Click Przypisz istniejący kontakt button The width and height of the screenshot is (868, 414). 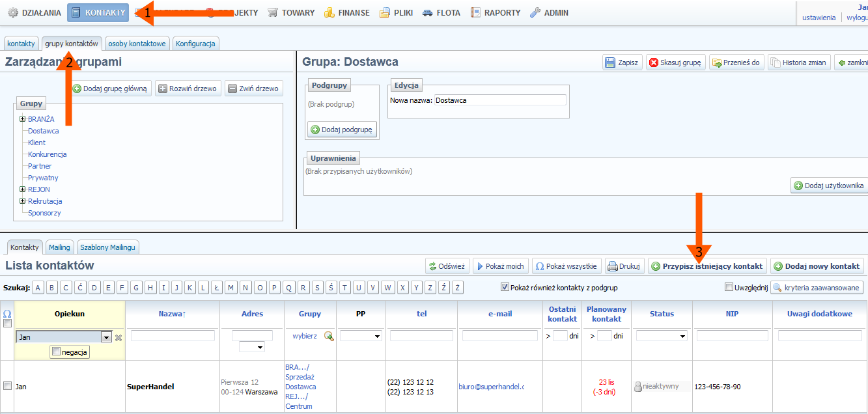[x=707, y=266]
